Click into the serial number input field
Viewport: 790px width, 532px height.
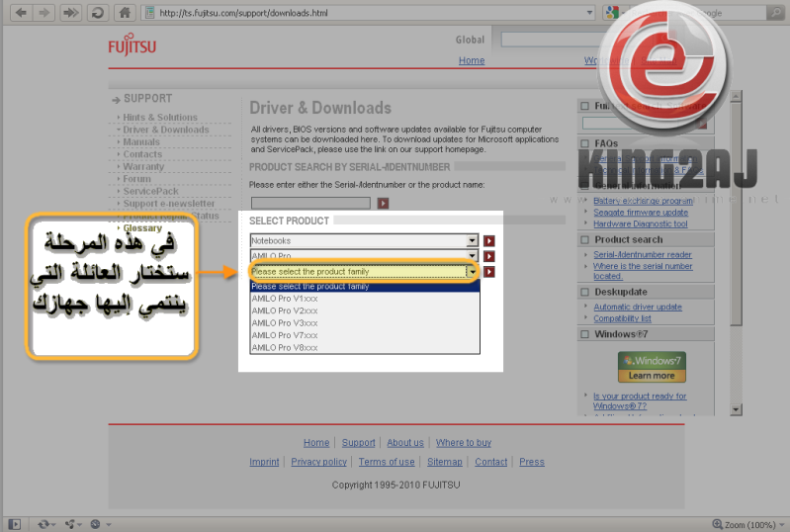click(x=310, y=203)
